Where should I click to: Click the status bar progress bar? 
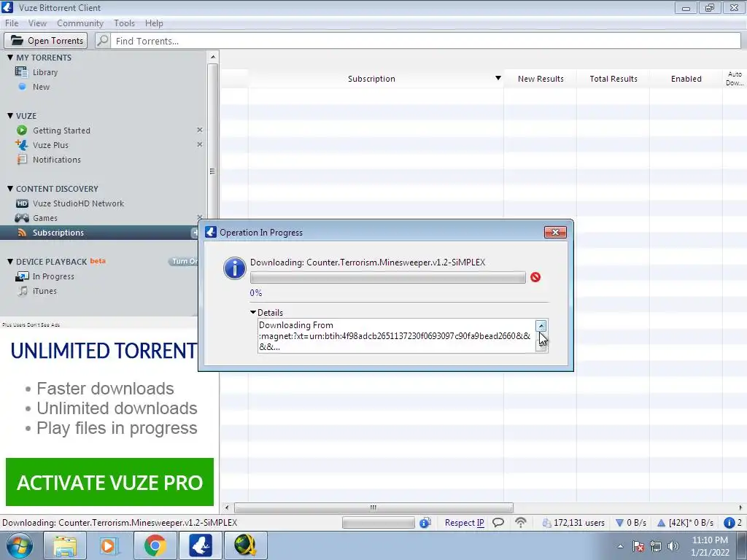pos(379,523)
